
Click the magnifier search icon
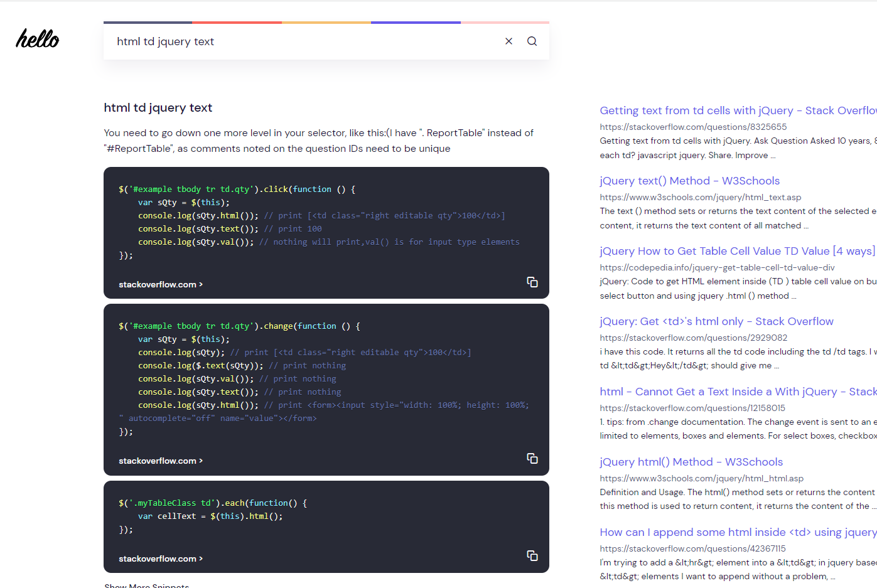[x=532, y=41]
